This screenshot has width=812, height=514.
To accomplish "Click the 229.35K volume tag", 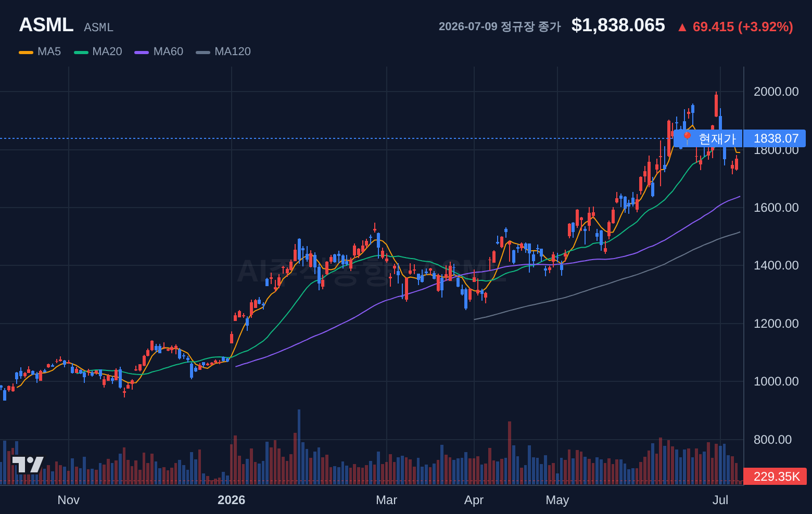I will [x=775, y=477].
